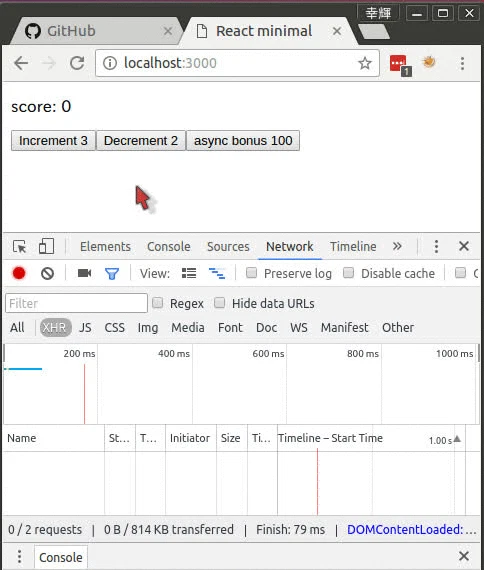Open Timeline – Start Time column sort options

(330, 438)
